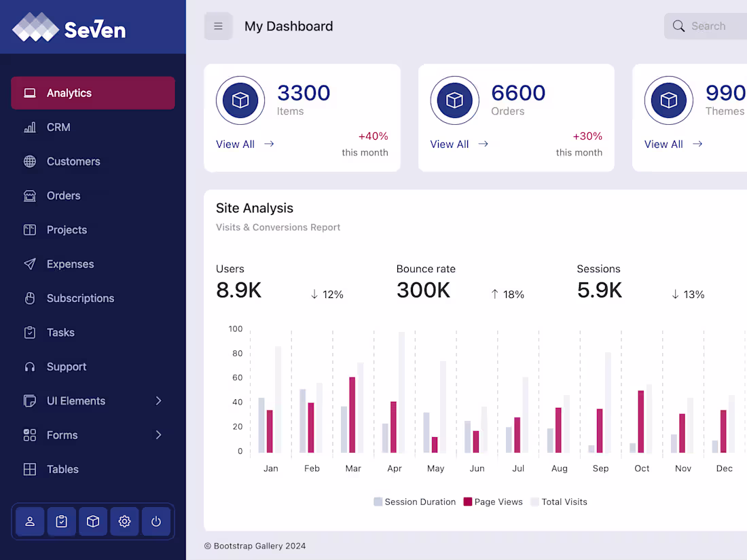
Task: Focus the Search input field
Action: point(706,26)
